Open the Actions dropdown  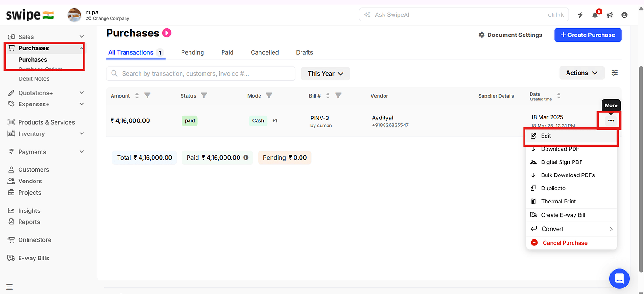(x=581, y=73)
